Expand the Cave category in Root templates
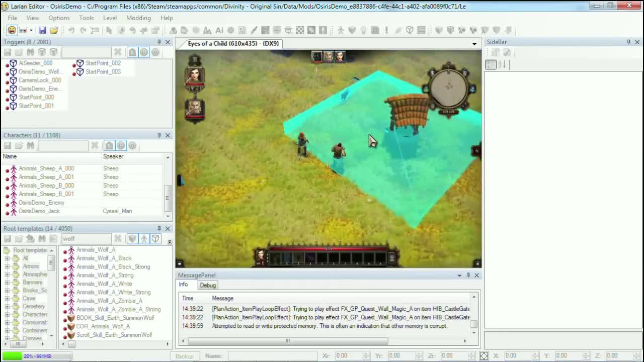Screen dimensions: 644x362 click(x=8, y=298)
